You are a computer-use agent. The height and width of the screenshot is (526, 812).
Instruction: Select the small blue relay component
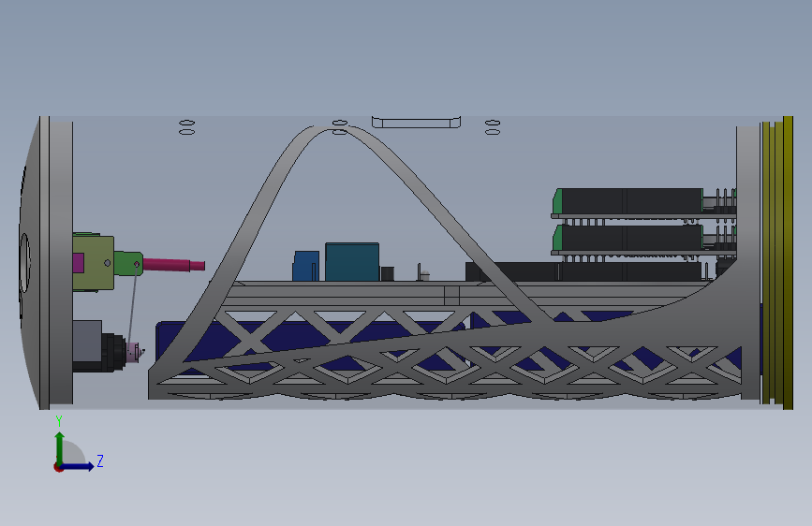tap(305, 266)
